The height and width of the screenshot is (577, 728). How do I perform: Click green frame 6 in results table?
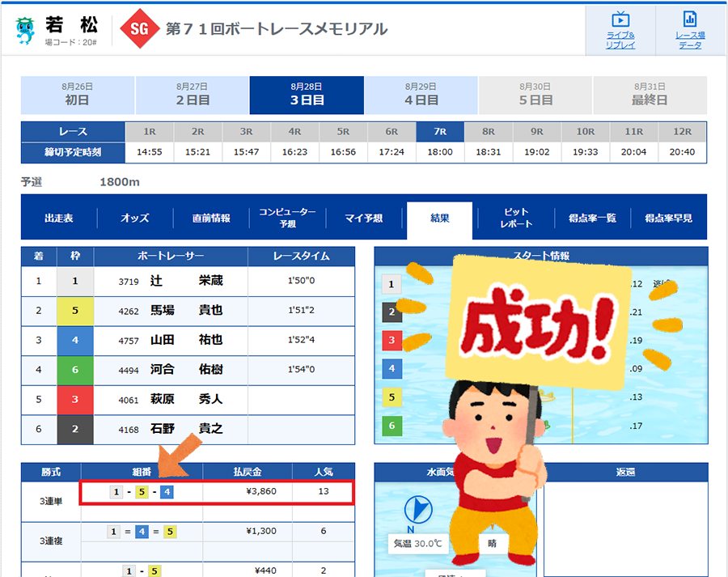click(75, 371)
